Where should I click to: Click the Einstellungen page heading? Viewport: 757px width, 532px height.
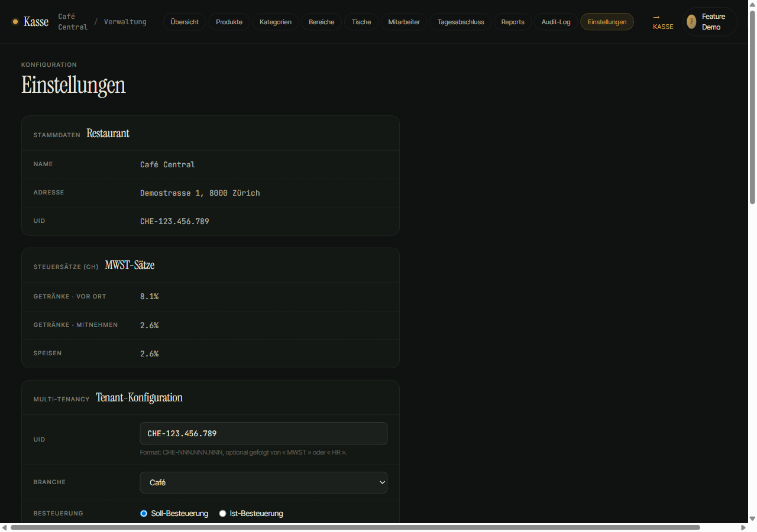click(x=73, y=85)
